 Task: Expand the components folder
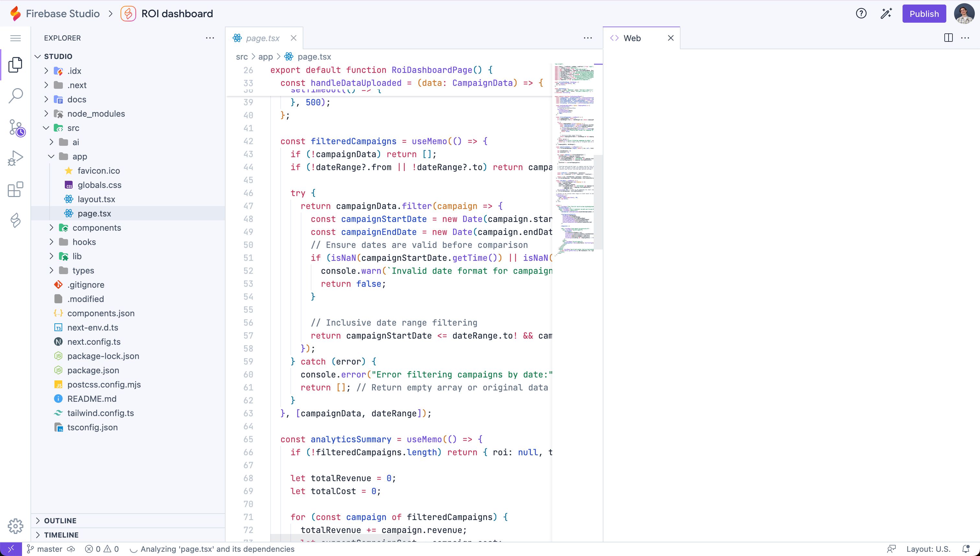(52, 227)
